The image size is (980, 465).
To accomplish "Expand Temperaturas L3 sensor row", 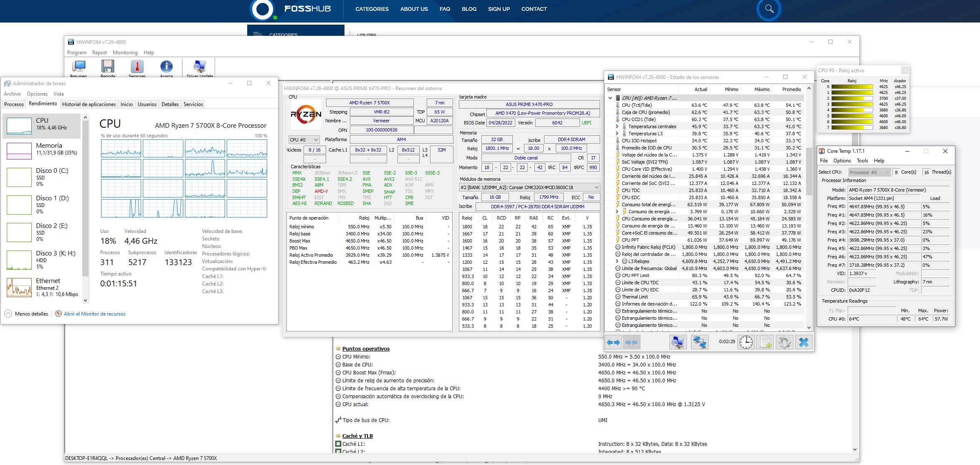I will [x=617, y=134].
